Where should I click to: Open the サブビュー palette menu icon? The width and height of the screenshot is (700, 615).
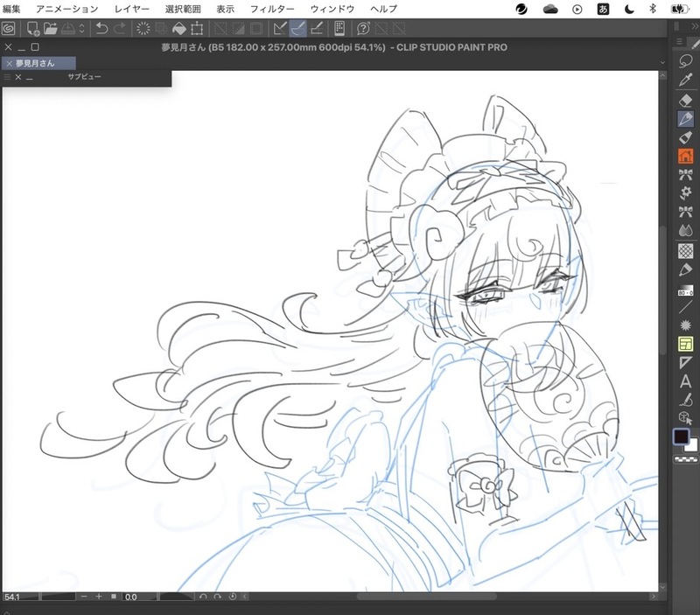(7, 77)
